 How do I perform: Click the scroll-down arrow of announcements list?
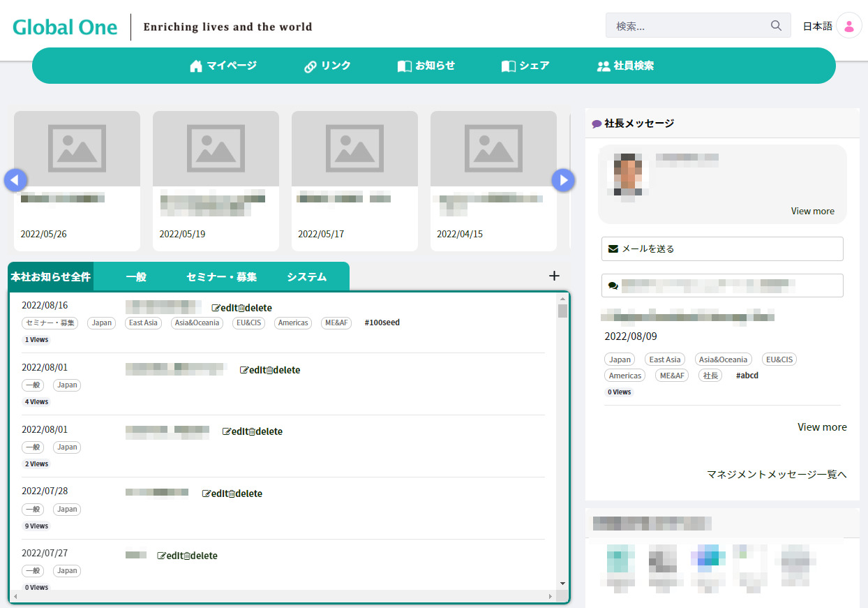click(x=562, y=584)
